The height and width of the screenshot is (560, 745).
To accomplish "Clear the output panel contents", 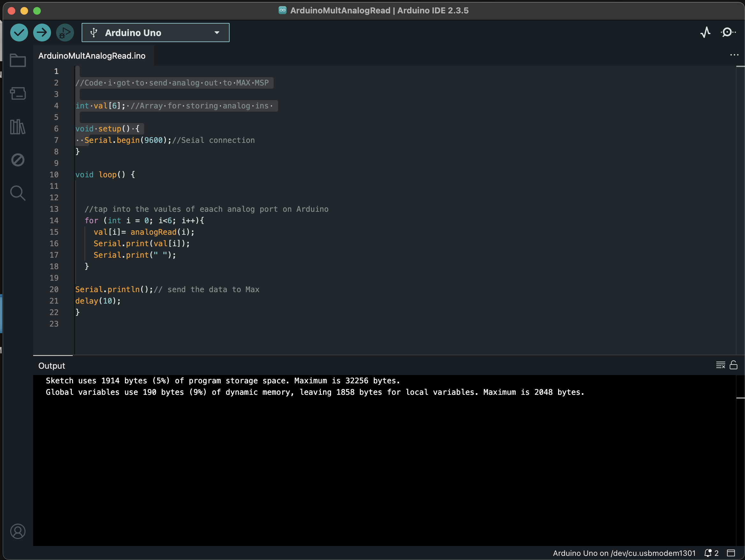I will pos(720,365).
